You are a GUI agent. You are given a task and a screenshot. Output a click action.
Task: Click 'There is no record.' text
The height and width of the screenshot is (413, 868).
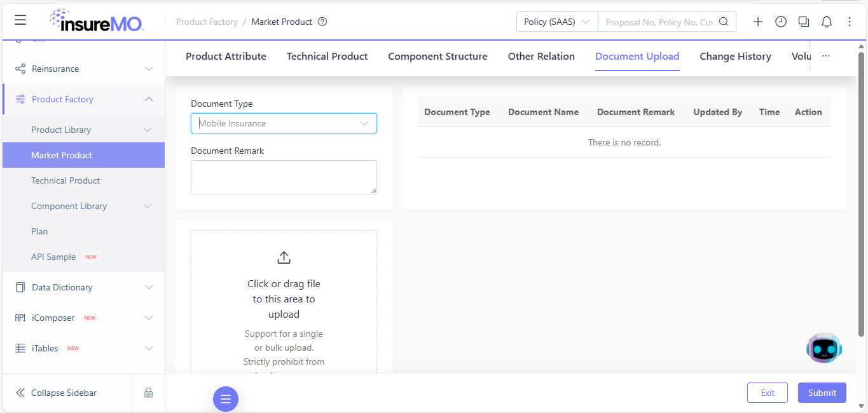coord(624,142)
